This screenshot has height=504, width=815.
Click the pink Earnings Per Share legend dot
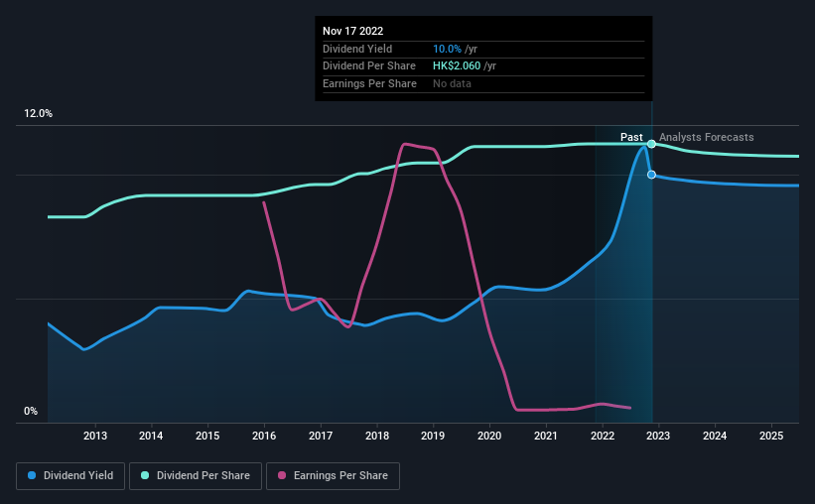282,475
